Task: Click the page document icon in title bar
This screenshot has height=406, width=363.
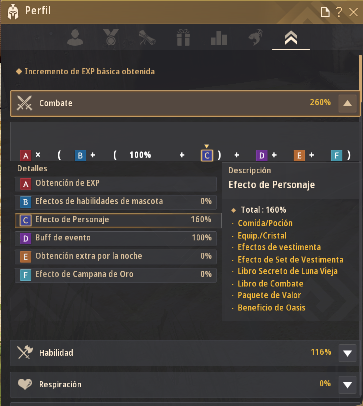Action: pos(325,12)
